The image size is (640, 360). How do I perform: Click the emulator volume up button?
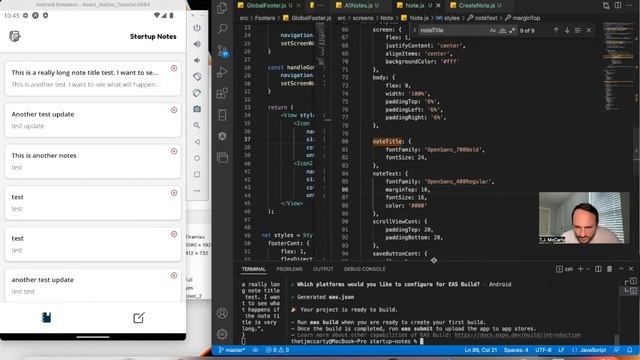click(x=197, y=44)
